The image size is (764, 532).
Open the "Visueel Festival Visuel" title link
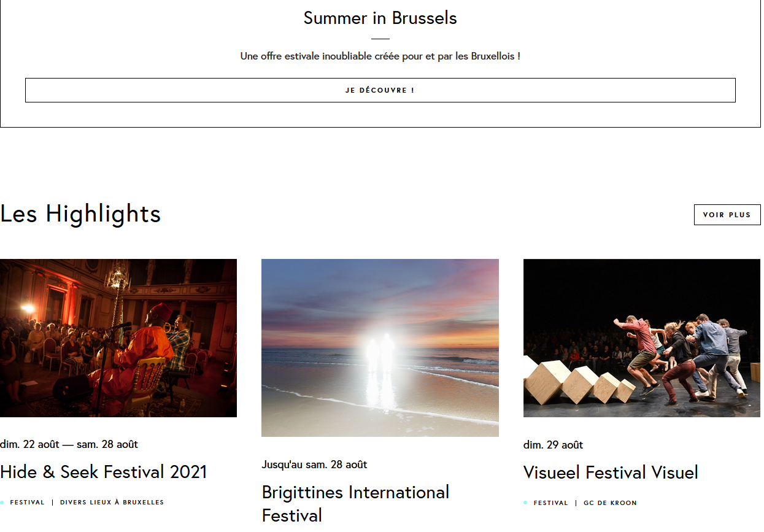[611, 472]
